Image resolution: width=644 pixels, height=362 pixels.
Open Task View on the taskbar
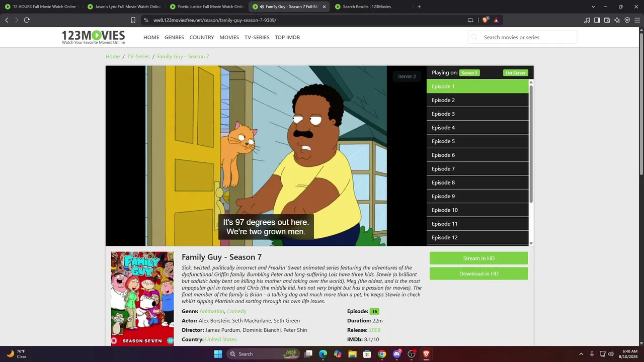(x=308, y=354)
